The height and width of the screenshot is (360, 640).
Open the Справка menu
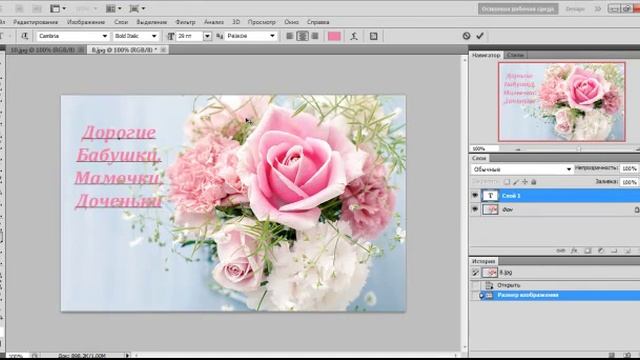(318, 22)
